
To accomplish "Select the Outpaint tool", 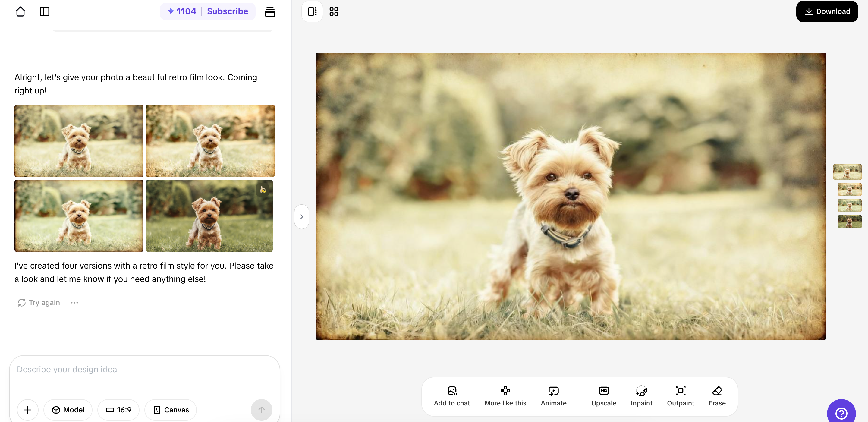I will coord(680,396).
